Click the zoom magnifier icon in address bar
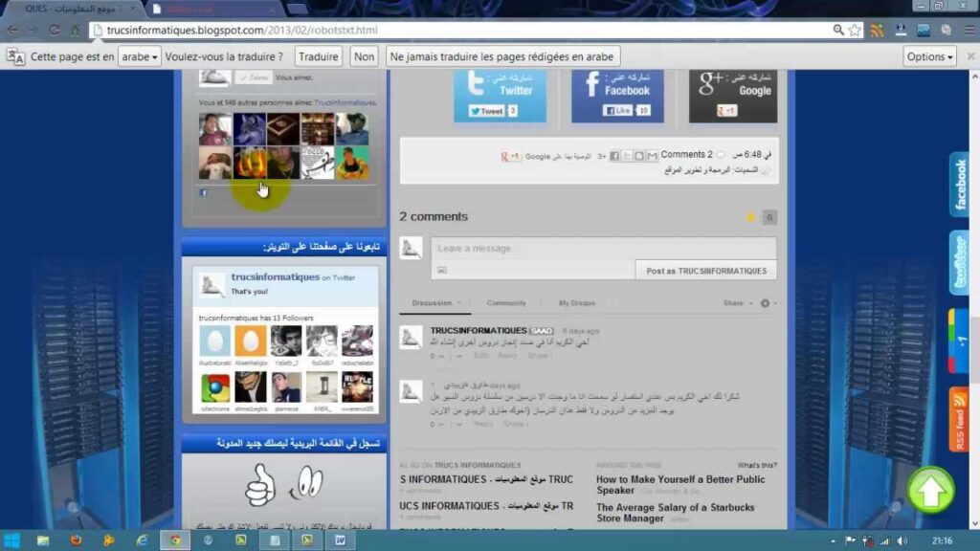This screenshot has height=551, width=980. [x=838, y=30]
